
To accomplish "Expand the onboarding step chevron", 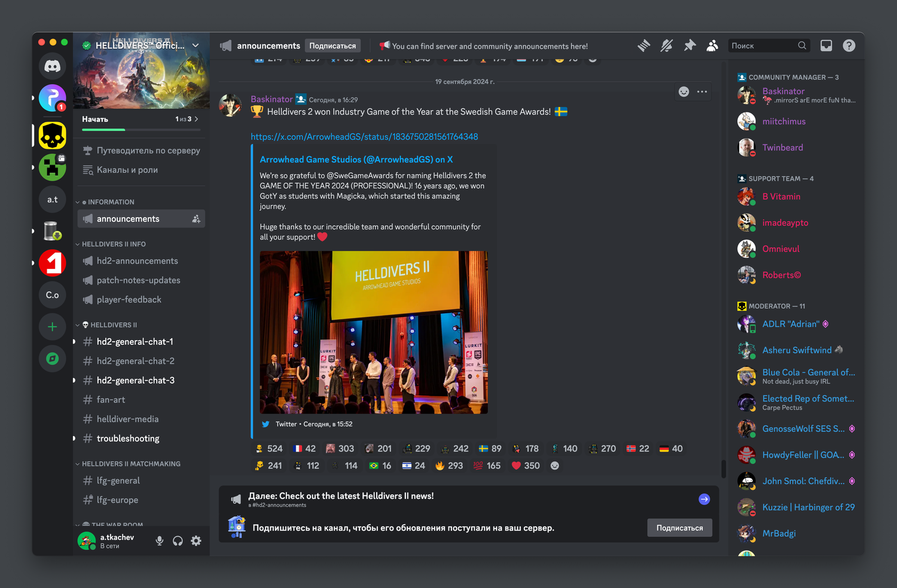I will [x=196, y=119].
